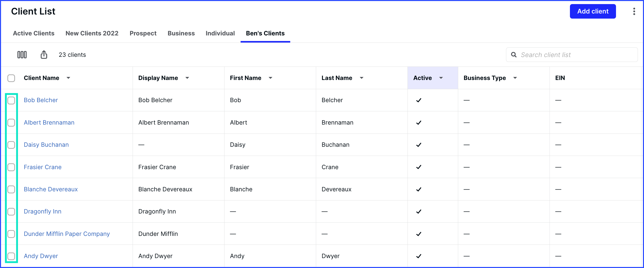
Task: Click First Name cell 'Albert'
Action: coord(239,123)
